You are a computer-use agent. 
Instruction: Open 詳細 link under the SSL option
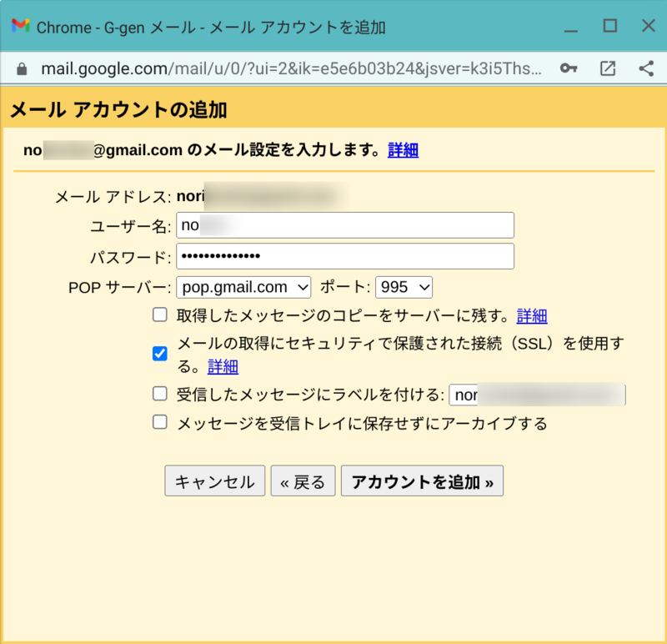point(223,366)
